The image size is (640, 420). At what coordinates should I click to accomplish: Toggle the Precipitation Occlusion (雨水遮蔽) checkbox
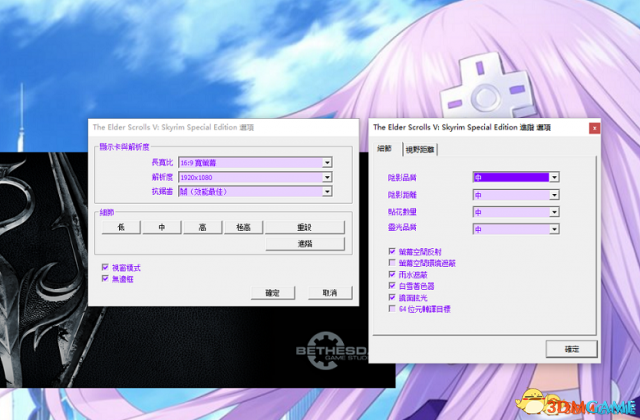pos(392,274)
